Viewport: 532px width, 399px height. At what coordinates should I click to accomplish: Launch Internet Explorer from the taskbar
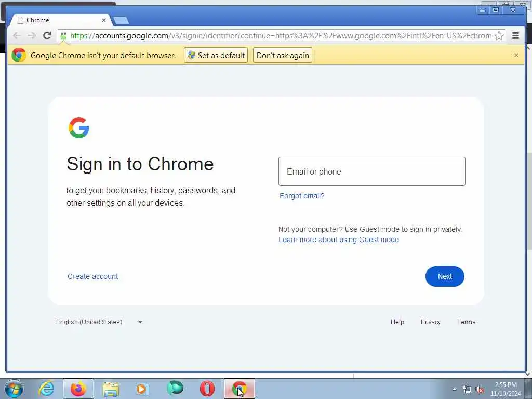(x=46, y=389)
